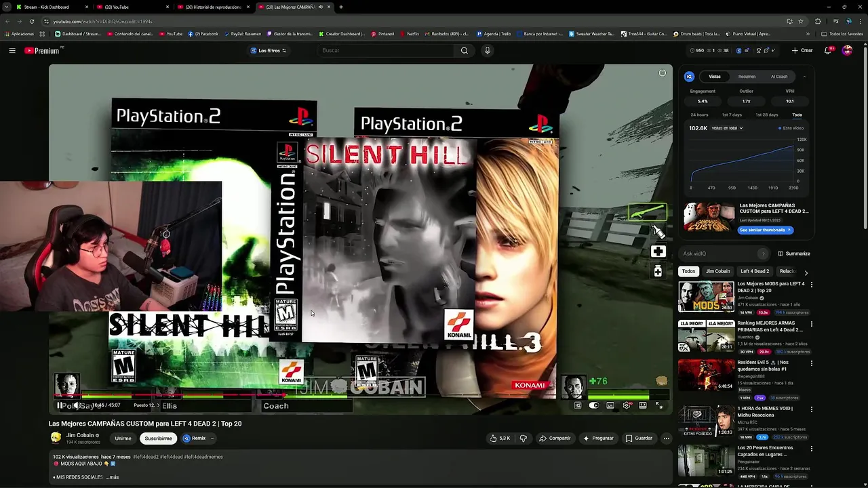Screen dimensions: 868x488
Task: Expand the Remix dropdown arrow
Action: pos(212,439)
